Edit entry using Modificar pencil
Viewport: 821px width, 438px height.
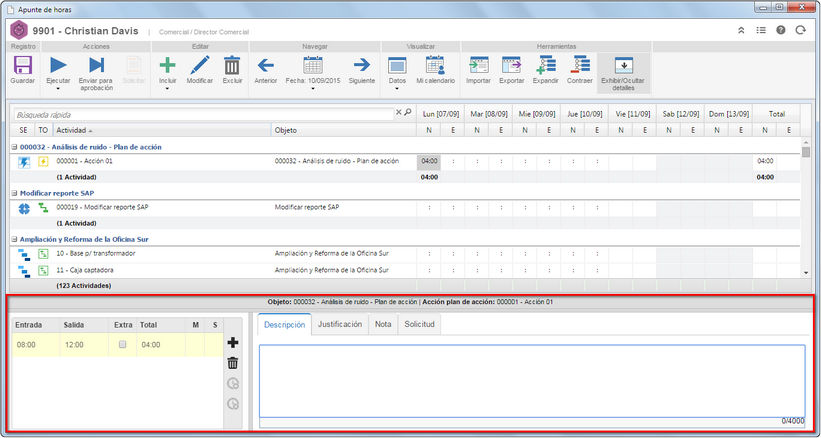[x=199, y=70]
